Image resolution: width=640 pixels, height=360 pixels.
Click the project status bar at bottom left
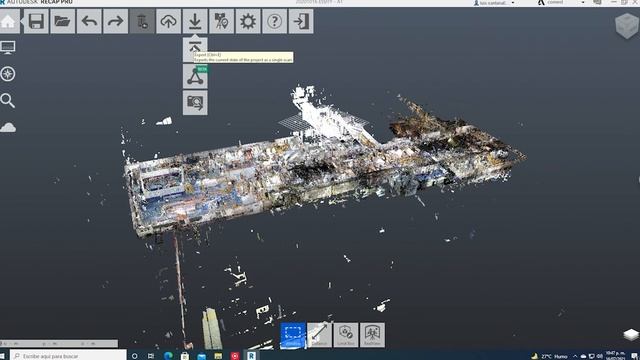coord(59,344)
